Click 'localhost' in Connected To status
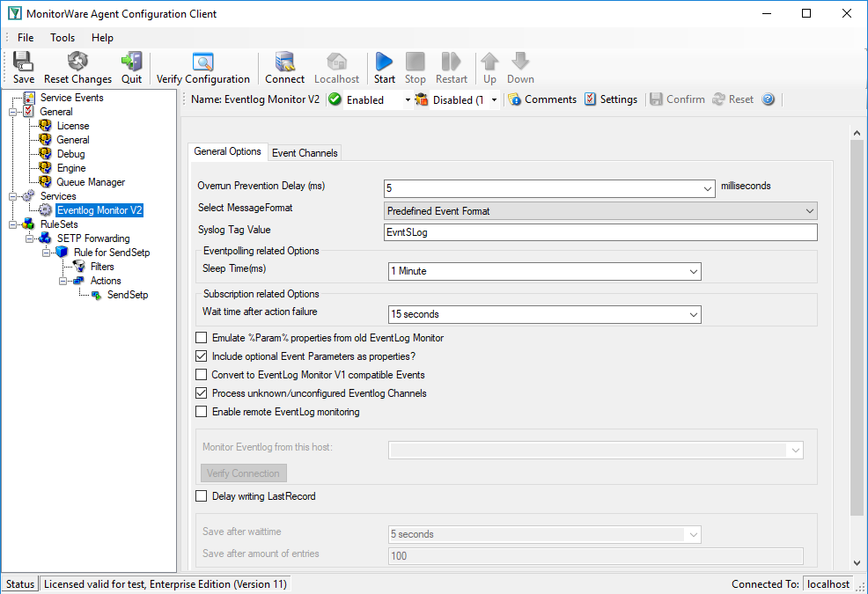This screenshot has height=594, width=868. [x=828, y=584]
